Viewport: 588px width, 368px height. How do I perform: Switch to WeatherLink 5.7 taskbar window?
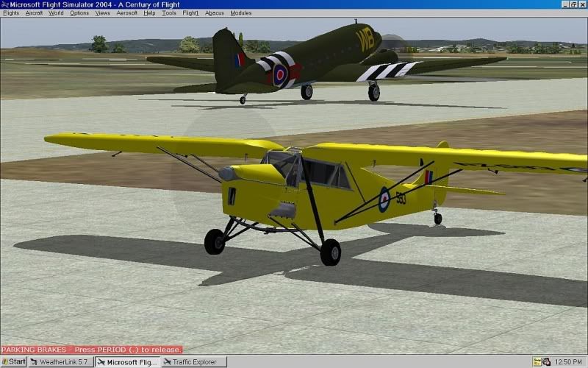[61, 361]
